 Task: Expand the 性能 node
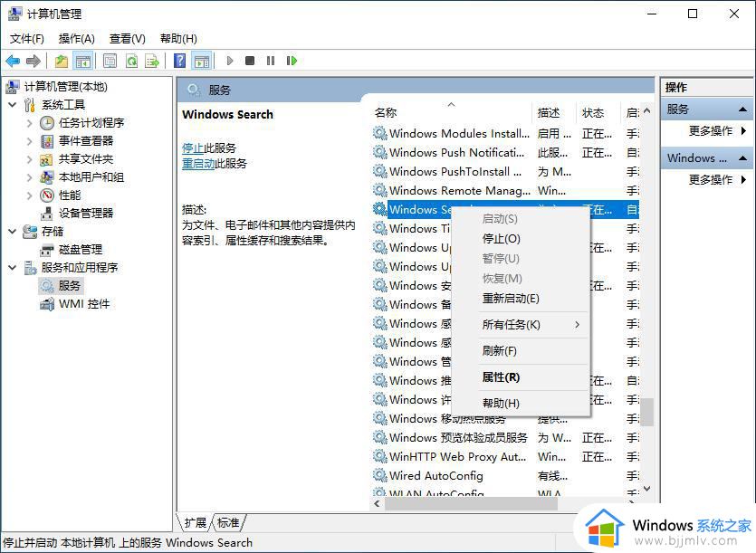(30, 195)
